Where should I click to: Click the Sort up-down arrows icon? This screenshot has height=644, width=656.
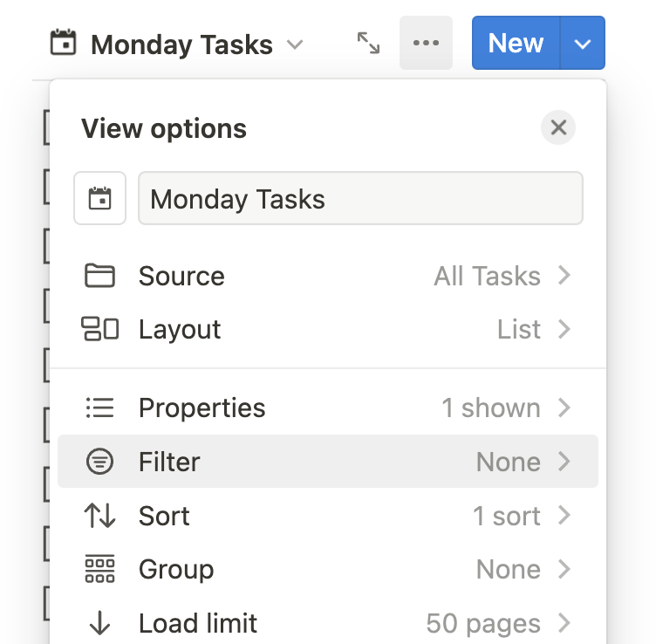coord(99,516)
